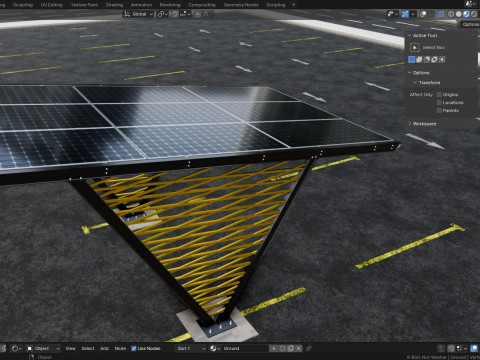The height and width of the screenshot is (360, 480).
Task: Click the material user count button
Action: coord(273,348)
